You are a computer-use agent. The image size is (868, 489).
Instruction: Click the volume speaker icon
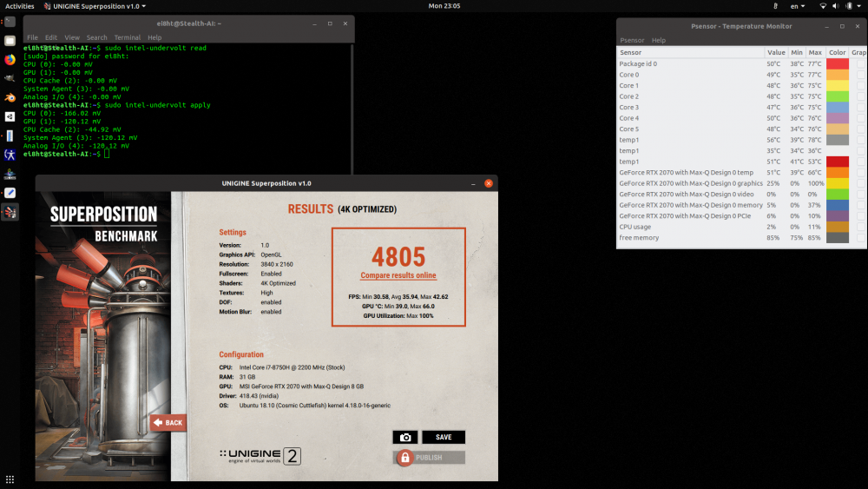836,6
